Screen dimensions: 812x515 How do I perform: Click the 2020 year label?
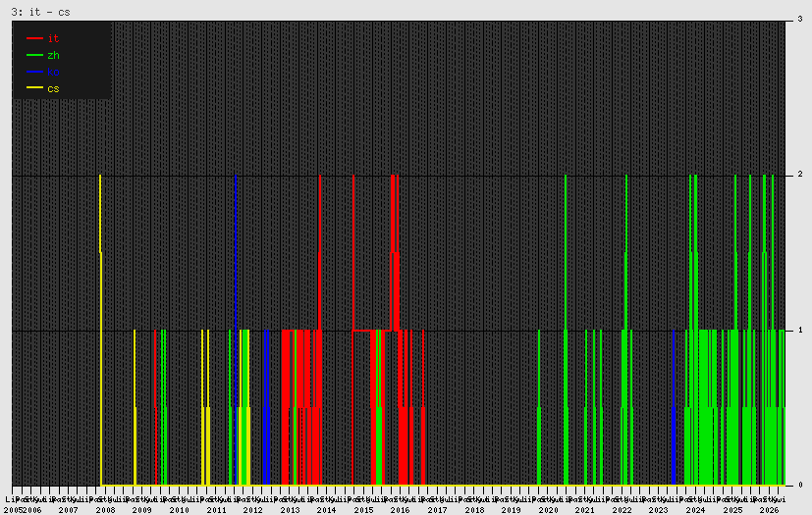[x=548, y=510]
